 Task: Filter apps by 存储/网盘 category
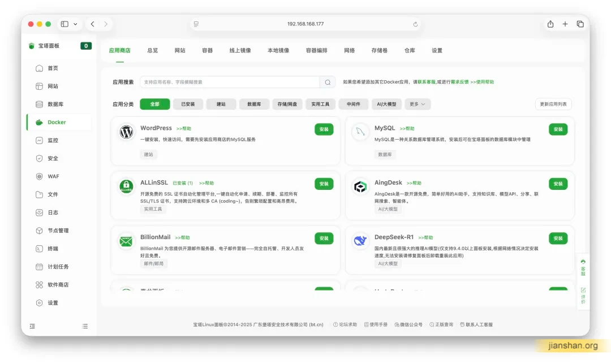(287, 104)
